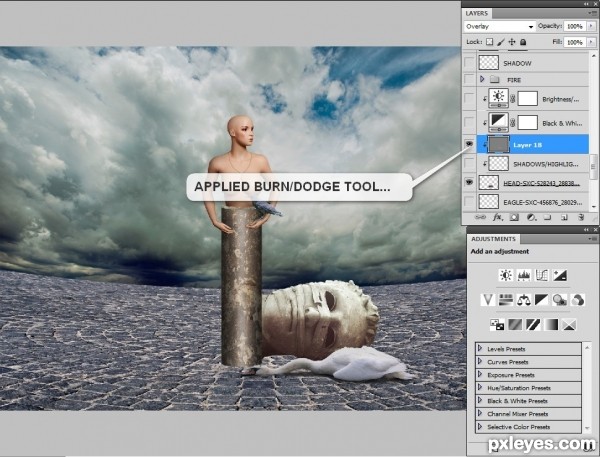This screenshot has width=600, height=457.
Task: Expand Black & White Presets
Action: coord(480,400)
